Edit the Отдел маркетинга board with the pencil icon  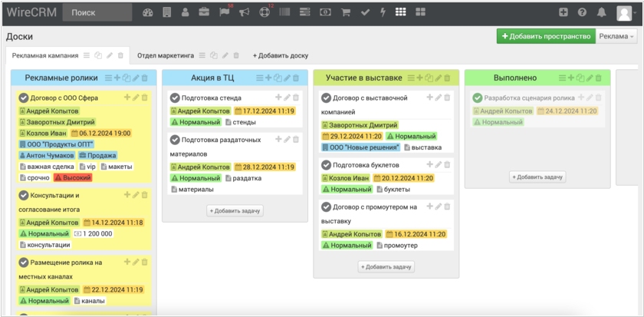pyautogui.click(x=225, y=55)
